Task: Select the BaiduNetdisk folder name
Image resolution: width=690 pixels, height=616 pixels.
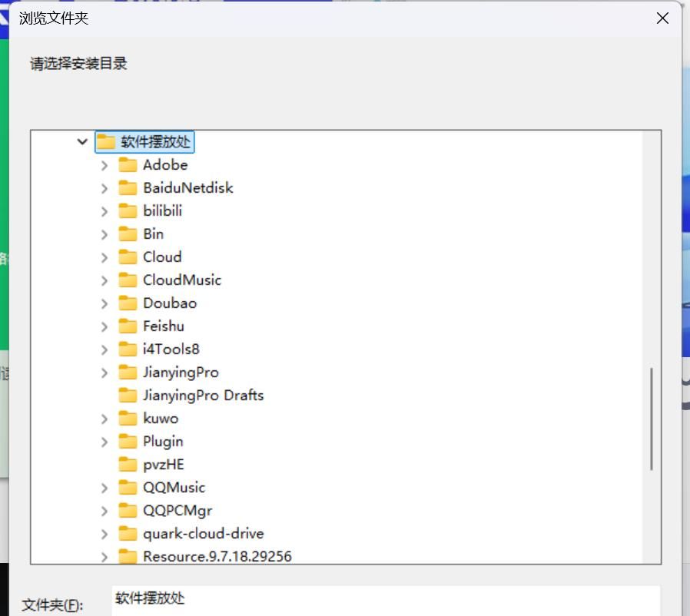Action: click(x=188, y=188)
